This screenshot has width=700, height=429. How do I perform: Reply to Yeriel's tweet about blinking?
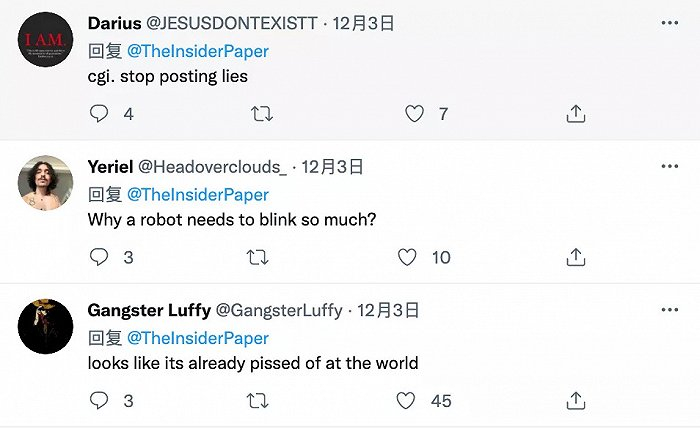coord(98,257)
